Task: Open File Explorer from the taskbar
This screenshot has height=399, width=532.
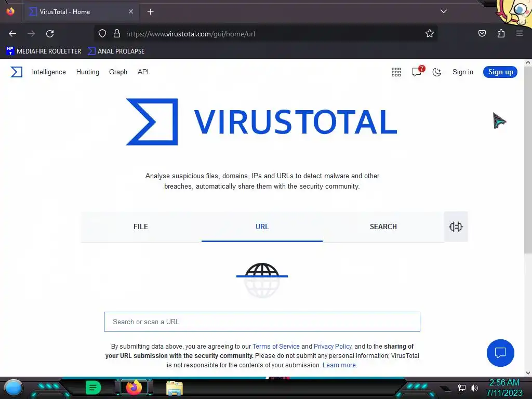Action: (175, 388)
